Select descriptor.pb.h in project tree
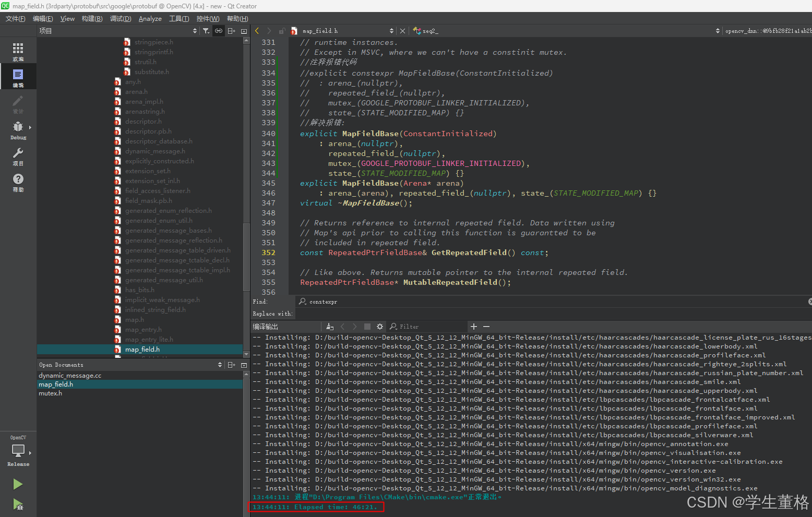Screen dimensions: 812x517 148,131
